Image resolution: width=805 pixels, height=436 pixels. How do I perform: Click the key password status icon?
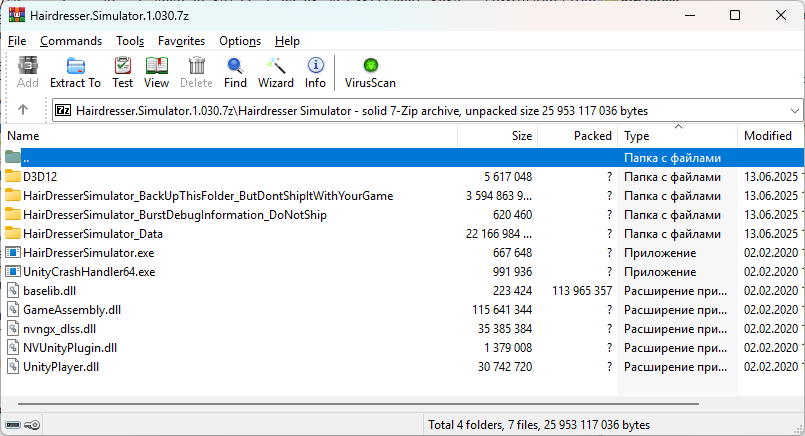pos(32,425)
